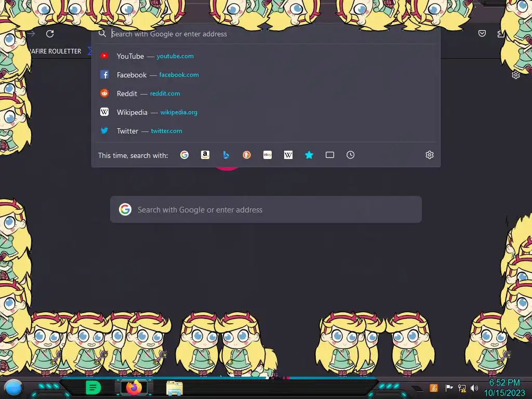Viewport: 532px width, 399px height.
Task: Search this time with Google
Action: point(184,155)
